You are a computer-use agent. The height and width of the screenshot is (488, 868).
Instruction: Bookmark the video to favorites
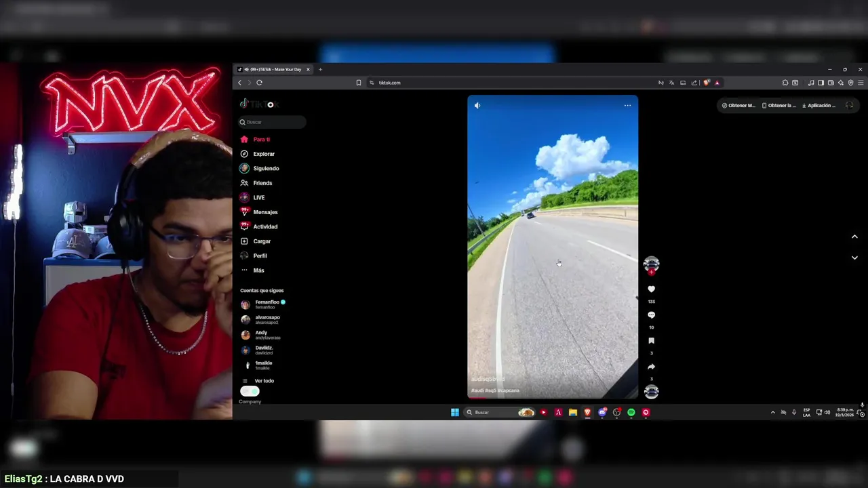point(651,341)
